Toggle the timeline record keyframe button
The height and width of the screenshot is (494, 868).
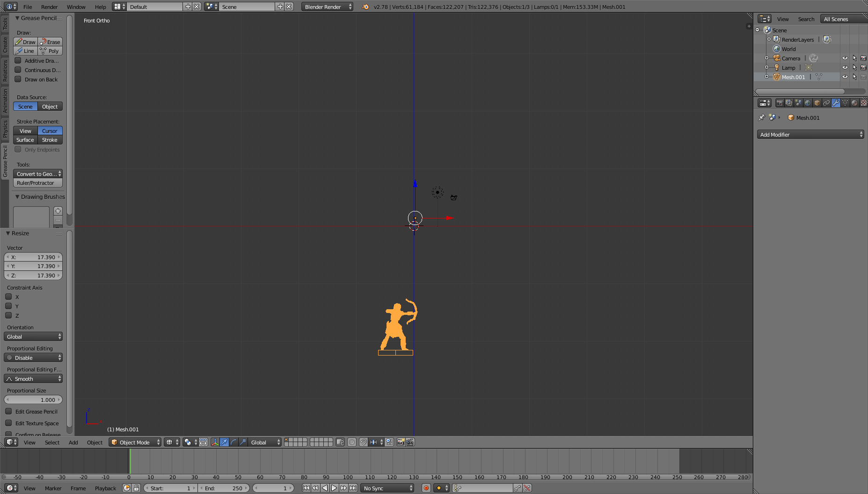[426, 488]
